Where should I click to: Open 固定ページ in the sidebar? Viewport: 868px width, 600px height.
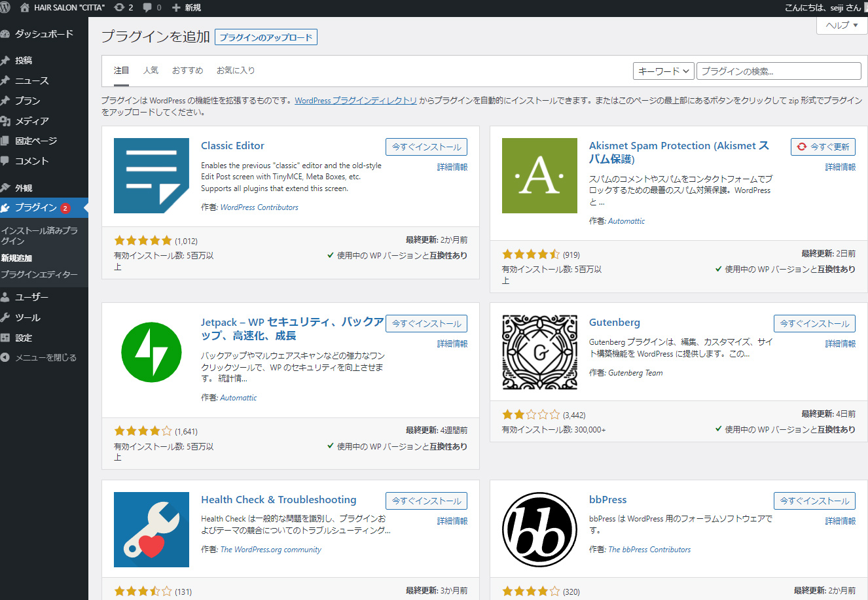coord(44,141)
